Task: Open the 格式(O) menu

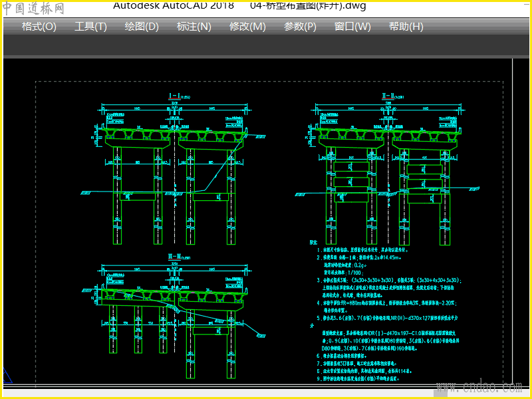Action: (x=39, y=27)
